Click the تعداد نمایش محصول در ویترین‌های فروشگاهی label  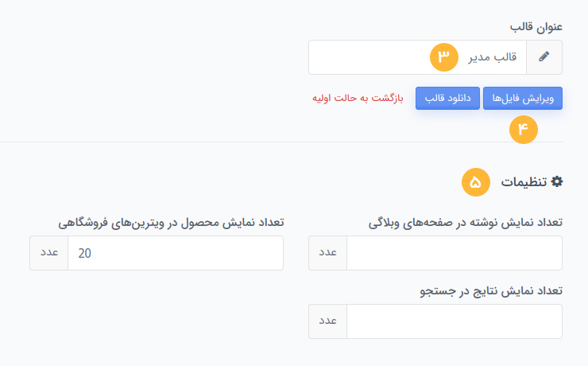point(170,222)
